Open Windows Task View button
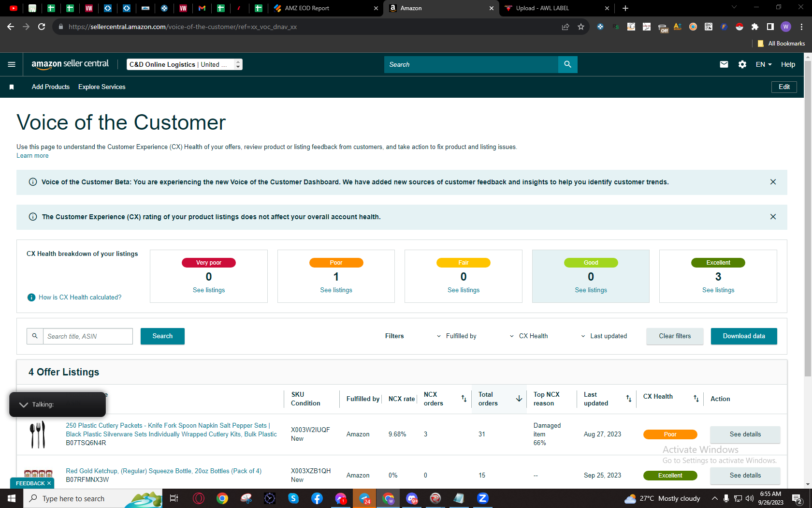The height and width of the screenshot is (508, 812). point(174,498)
